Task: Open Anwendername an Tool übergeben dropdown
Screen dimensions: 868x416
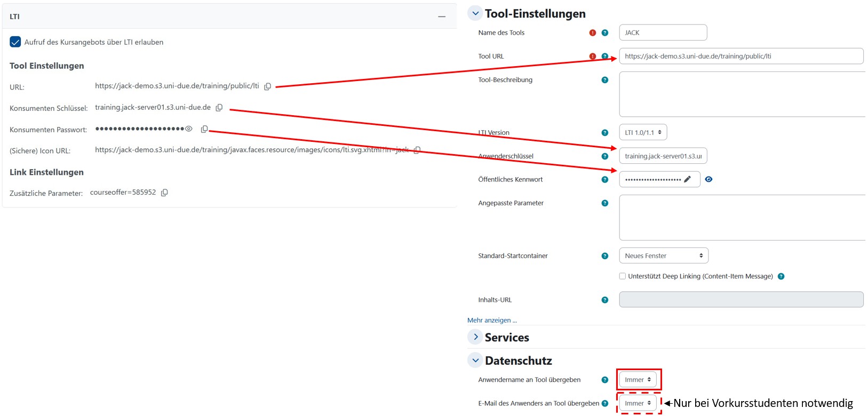Action: click(x=638, y=380)
